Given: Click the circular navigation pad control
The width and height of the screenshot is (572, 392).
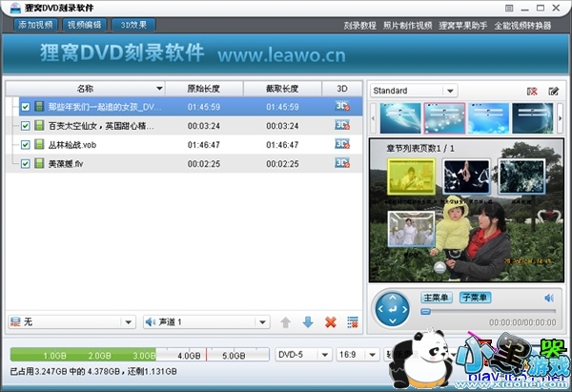Looking at the screenshot, I should point(392,308).
